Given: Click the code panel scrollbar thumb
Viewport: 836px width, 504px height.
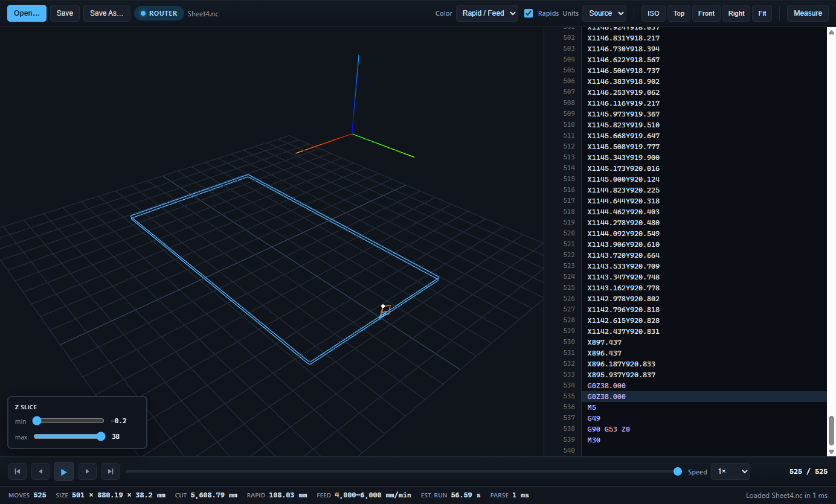Looking at the screenshot, I should pos(831,430).
